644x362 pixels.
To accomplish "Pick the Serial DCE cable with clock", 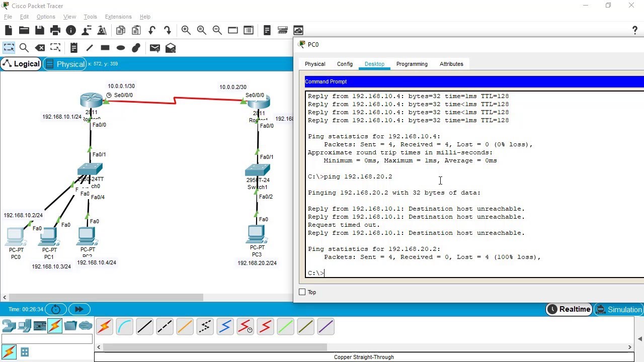I will point(245,326).
